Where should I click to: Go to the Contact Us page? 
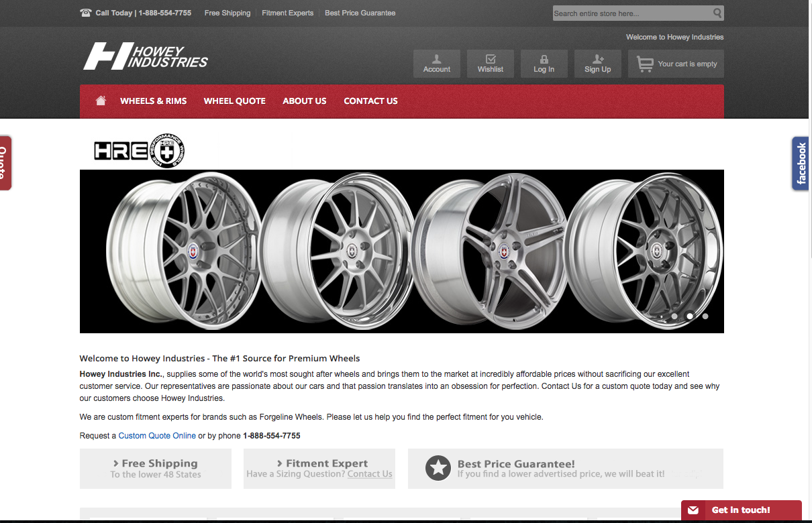371,101
